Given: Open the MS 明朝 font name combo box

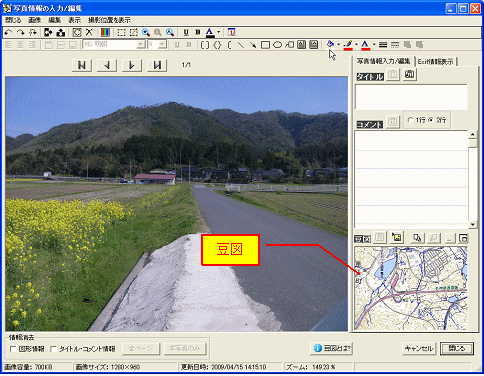Looking at the screenshot, I should click(114, 44).
